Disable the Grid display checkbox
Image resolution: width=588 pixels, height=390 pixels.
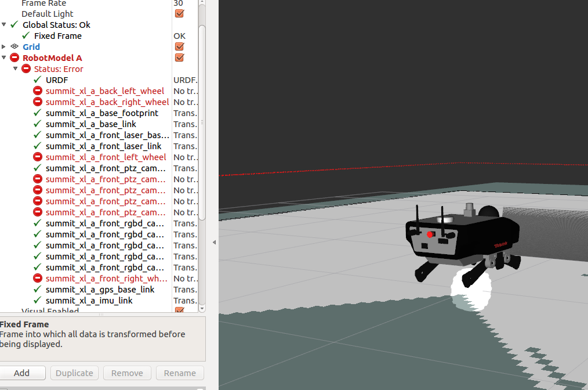179,46
